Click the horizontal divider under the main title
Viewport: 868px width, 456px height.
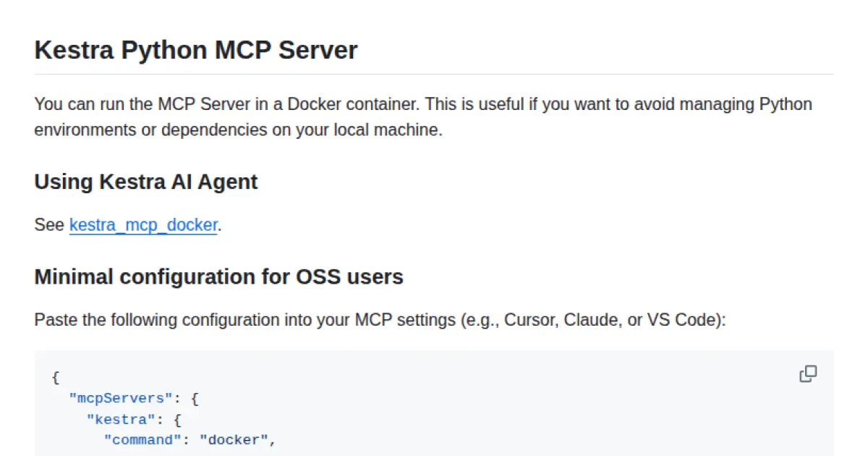point(434,73)
